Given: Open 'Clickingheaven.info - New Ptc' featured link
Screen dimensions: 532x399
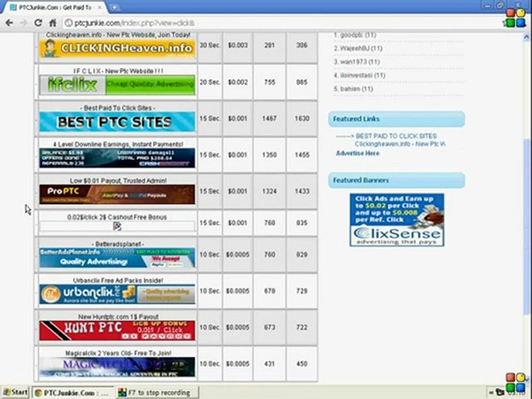Looking at the screenshot, I should [400, 144].
